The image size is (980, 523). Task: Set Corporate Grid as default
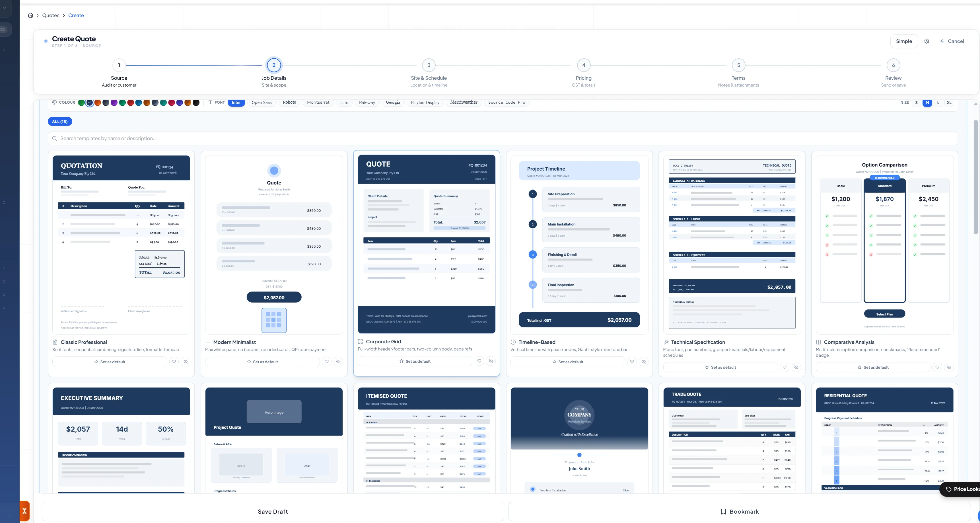(x=415, y=361)
